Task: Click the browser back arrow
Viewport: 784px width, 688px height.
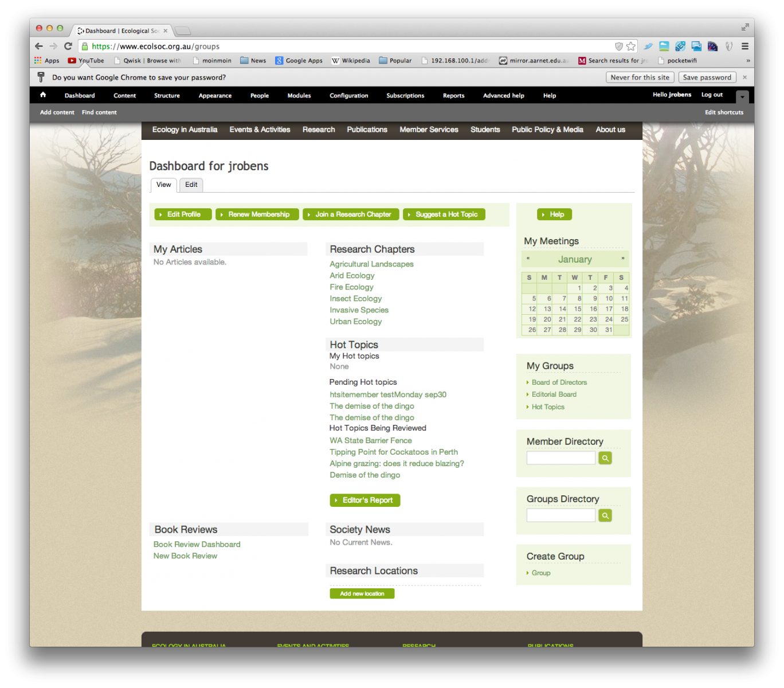Action: (39, 46)
